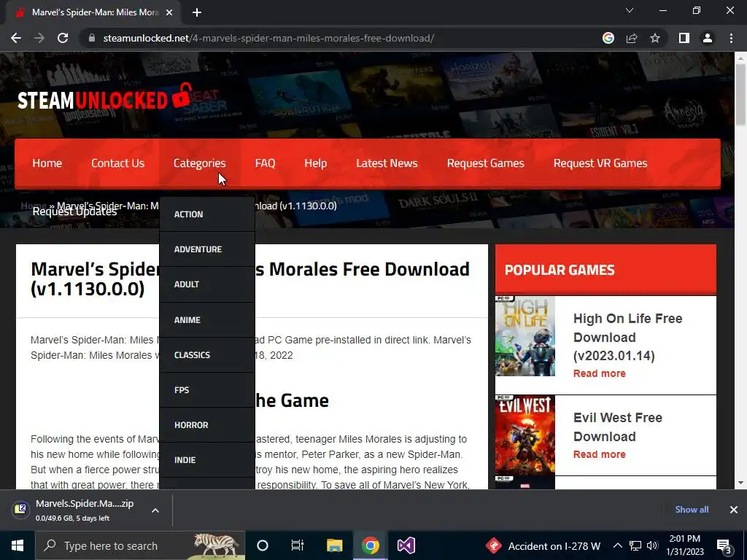Select Action category from dropdown
747x560 pixels.
[x=207, y=214]
